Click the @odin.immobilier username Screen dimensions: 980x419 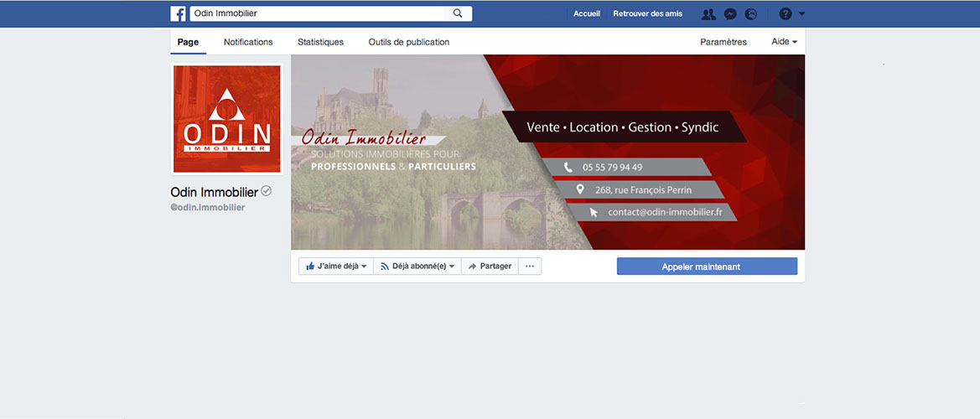tap(208, 208)
